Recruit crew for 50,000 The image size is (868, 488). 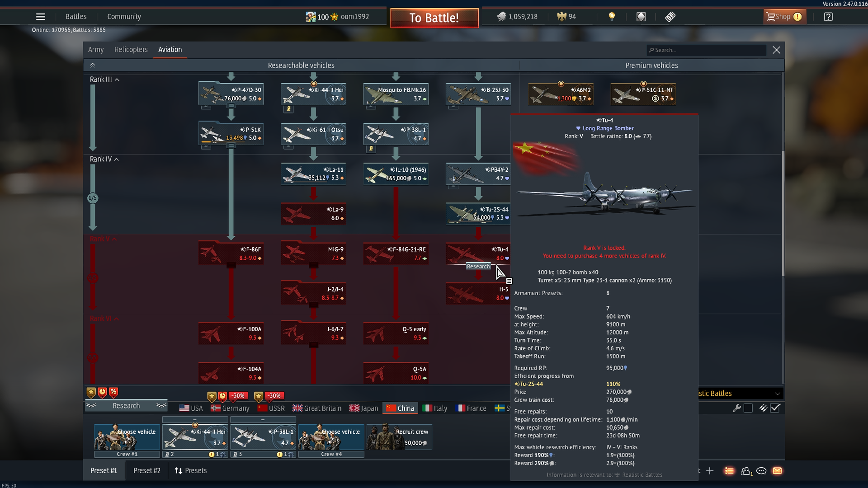399,437
